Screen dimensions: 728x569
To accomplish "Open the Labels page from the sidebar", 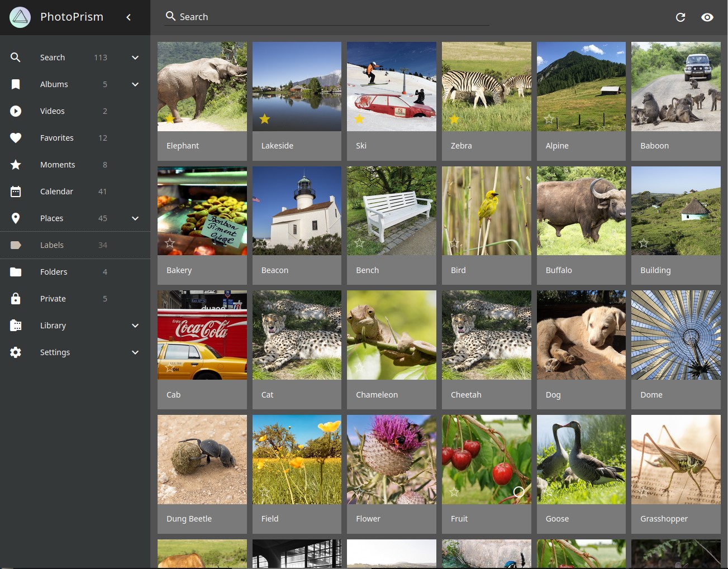I will click(x=52, y=245).
